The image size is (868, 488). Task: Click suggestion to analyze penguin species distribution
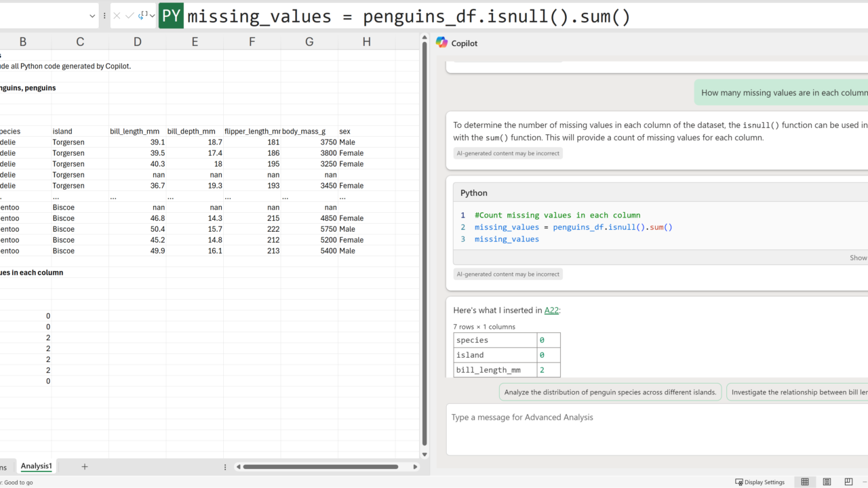pos(610,392)
